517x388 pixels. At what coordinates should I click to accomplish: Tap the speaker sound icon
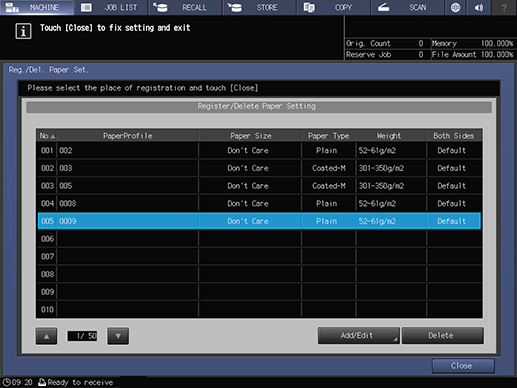479,7
